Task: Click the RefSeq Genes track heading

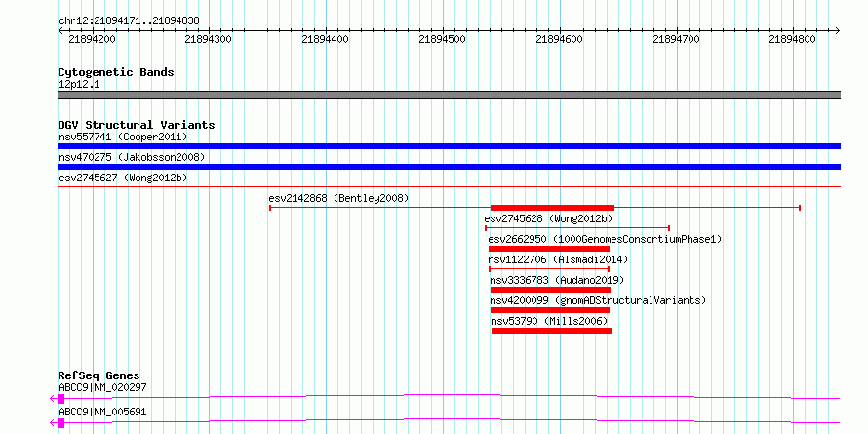Action: click(x=99, y=375)
